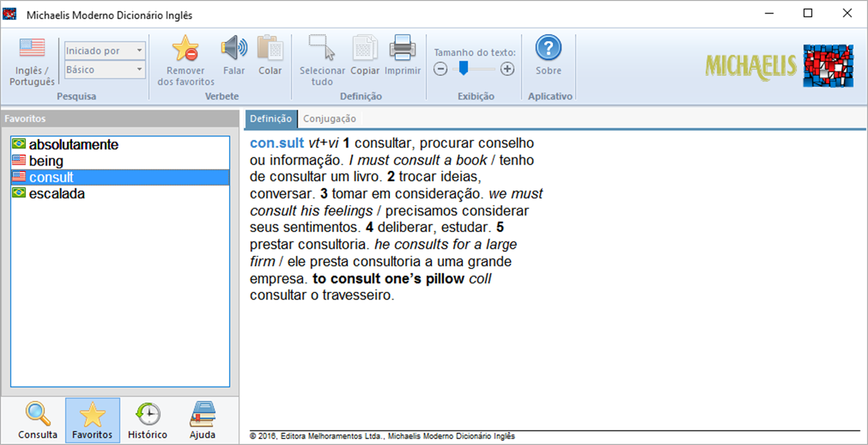Open the Ajuda books panel
This screenshot has height=445, width=868.
pyautogui.click(x=202, y=420)
